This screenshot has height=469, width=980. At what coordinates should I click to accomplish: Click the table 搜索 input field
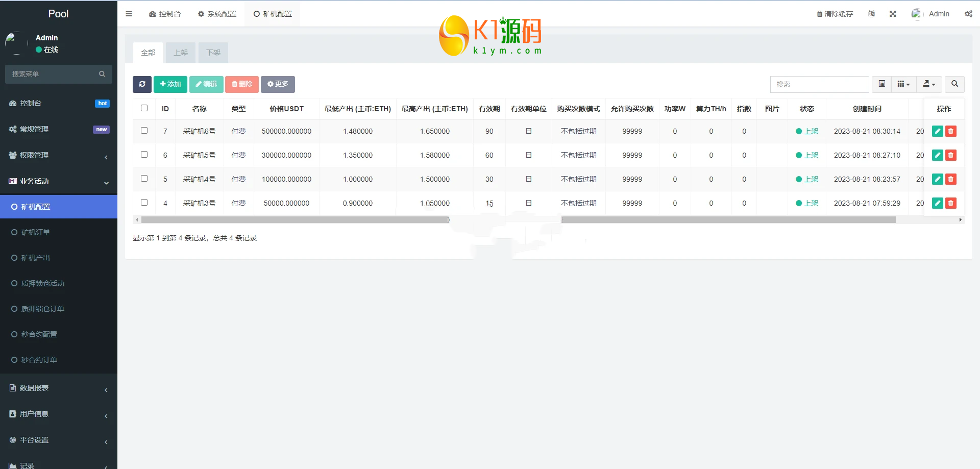pos(819,84)
